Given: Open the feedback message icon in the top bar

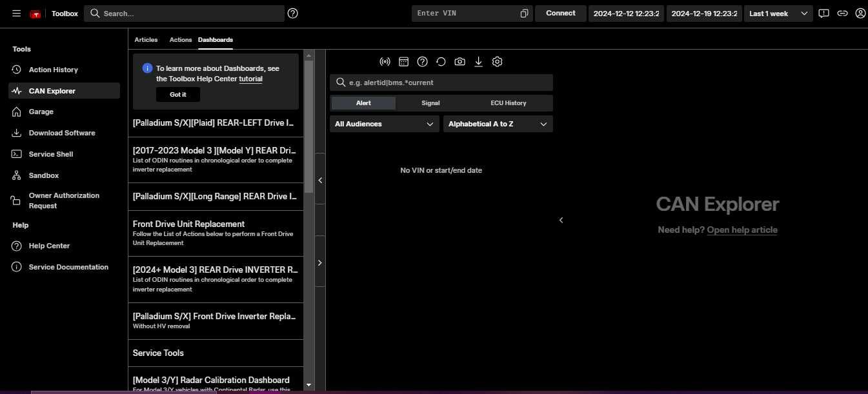Looking at the screenshot, I should pyautogui.click(x=823, y=14).
